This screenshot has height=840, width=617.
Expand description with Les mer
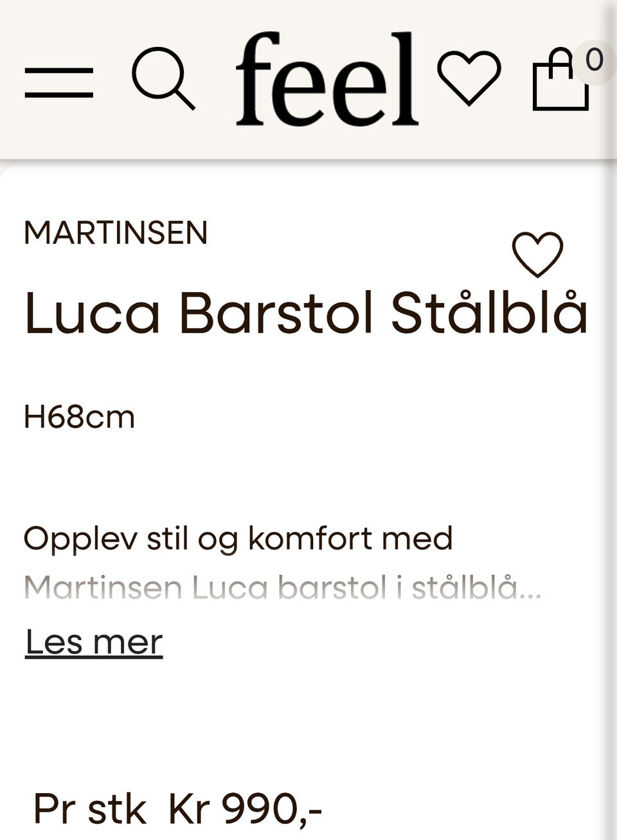pos(94,642)
